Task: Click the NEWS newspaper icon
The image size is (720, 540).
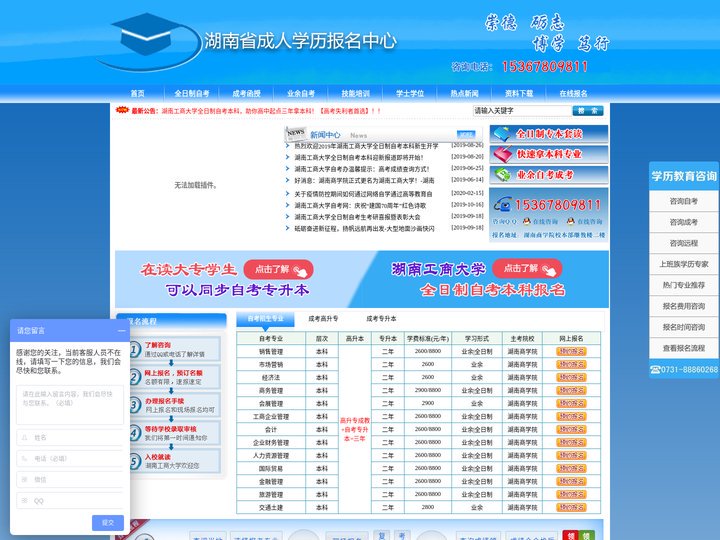Action: [x=296, y=134]
